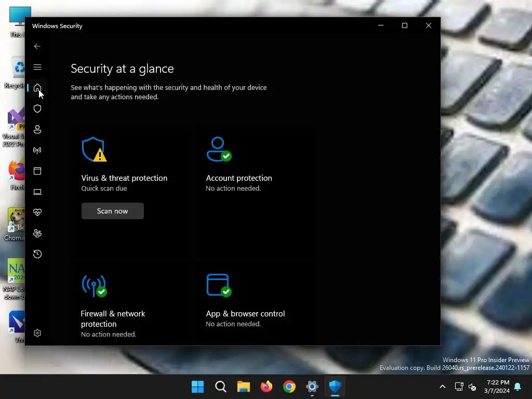Open Account protection heading
This screenshot has height=399, width=532.
coord(239,178)
